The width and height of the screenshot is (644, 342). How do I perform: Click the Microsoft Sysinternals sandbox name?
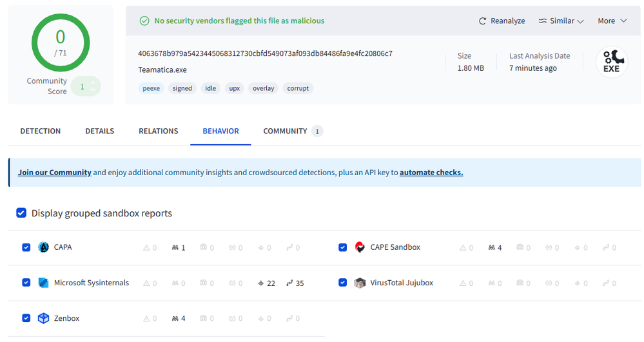(92, 283)
